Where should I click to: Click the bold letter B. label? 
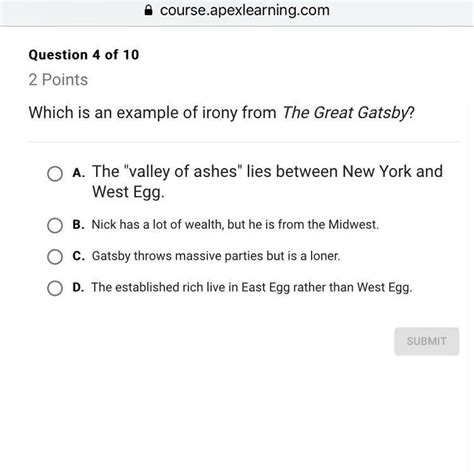(79, 224)
